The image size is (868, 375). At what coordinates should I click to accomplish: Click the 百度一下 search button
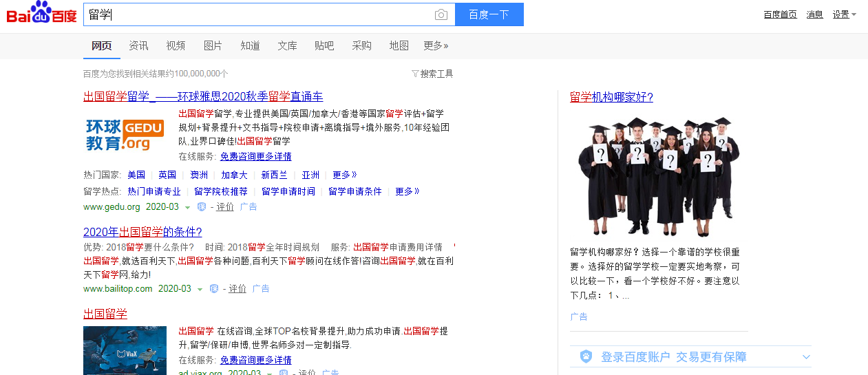(x=489, y=14)
